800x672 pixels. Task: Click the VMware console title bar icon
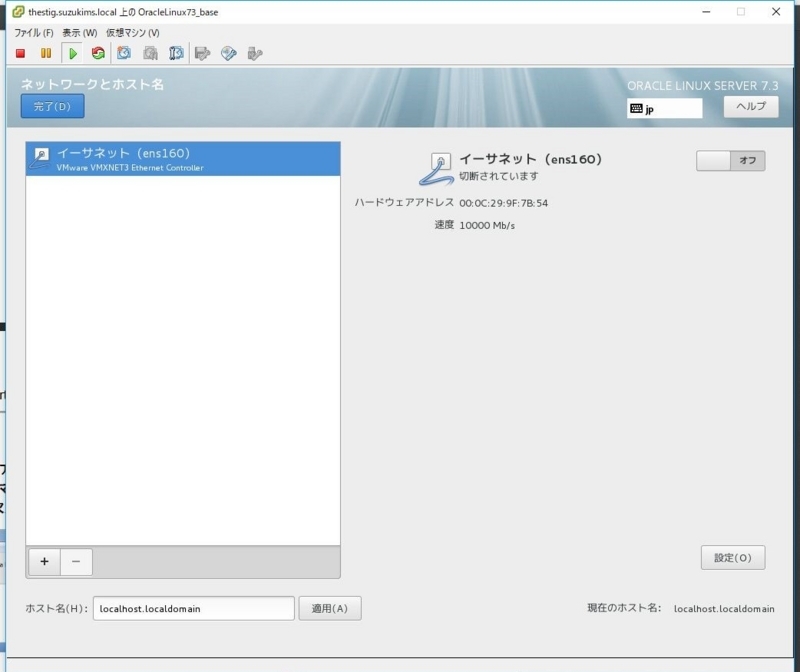(x=18, y=12)
